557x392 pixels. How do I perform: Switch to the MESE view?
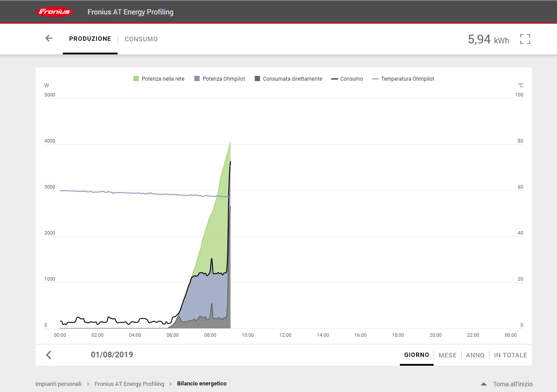(x=448, y=355)
